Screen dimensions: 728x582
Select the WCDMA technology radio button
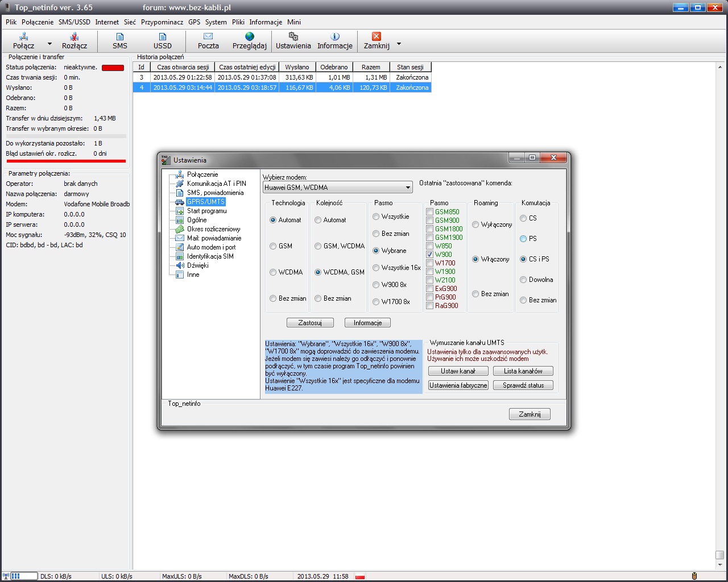(273, 272)
